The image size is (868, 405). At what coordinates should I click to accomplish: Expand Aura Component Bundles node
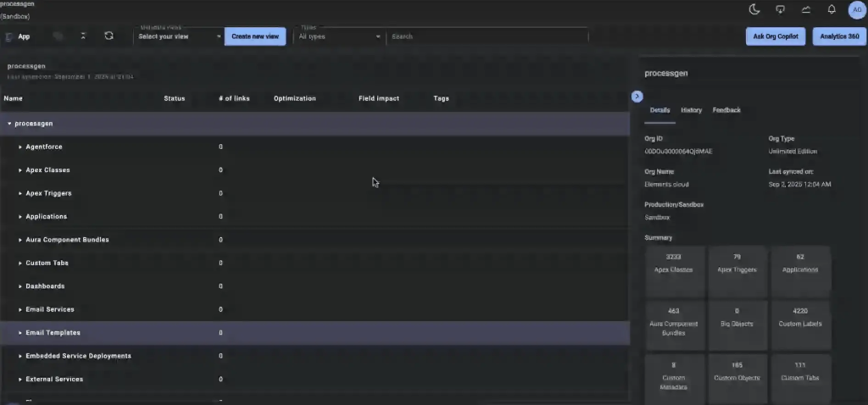tap(20, 240)
